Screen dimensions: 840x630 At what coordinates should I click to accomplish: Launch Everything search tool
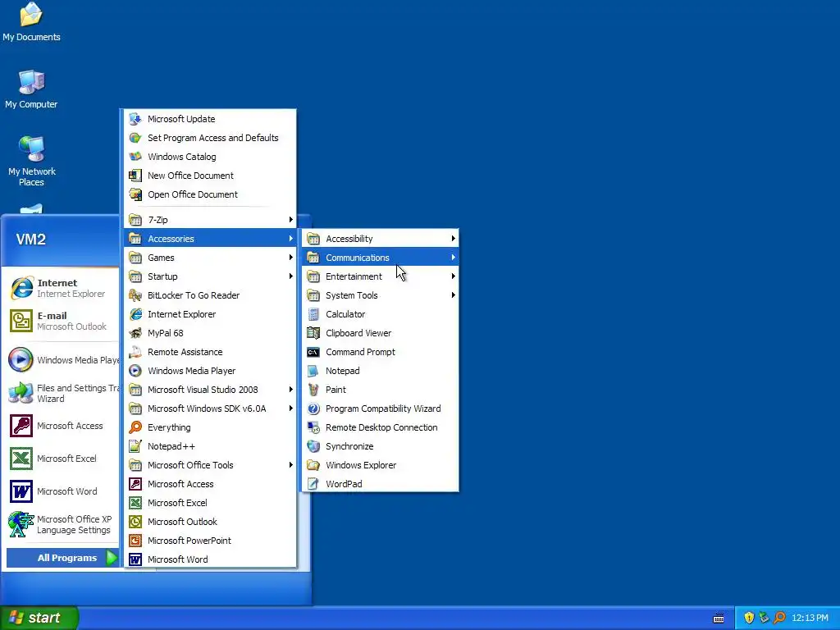tap(210, 427)
